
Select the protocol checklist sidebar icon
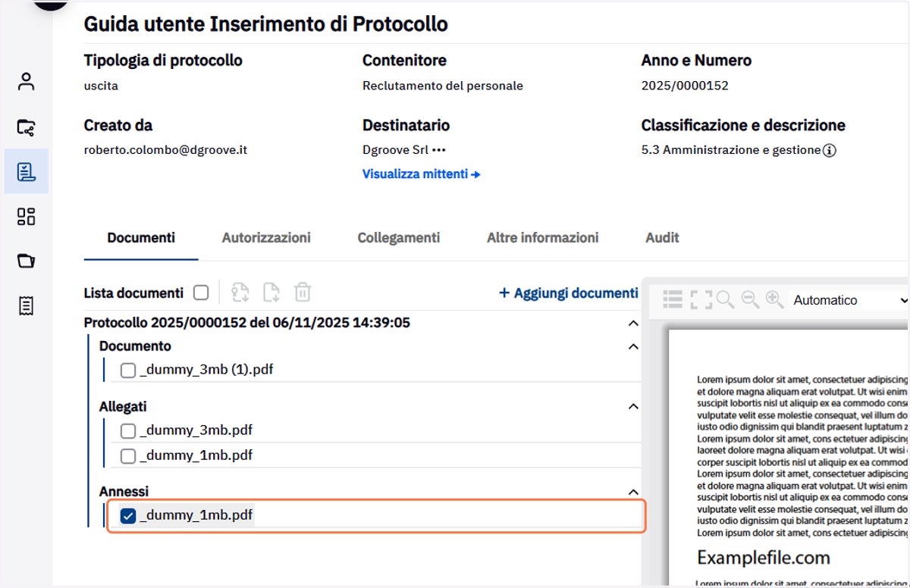tap(27, 171)
